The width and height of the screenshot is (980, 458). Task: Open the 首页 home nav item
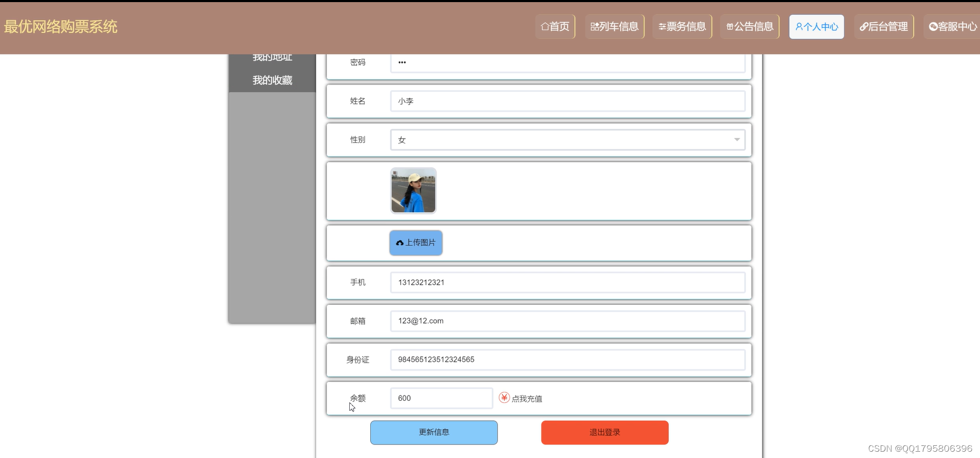coord(555,27)
